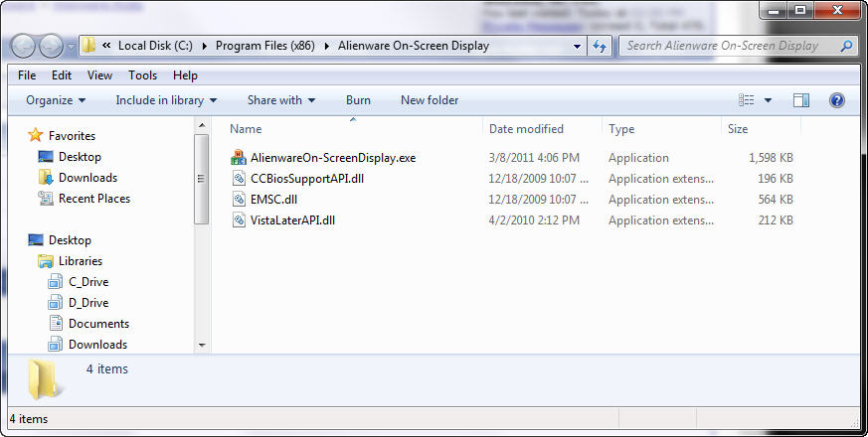Open the Share with dropdown

click(281, 100)
